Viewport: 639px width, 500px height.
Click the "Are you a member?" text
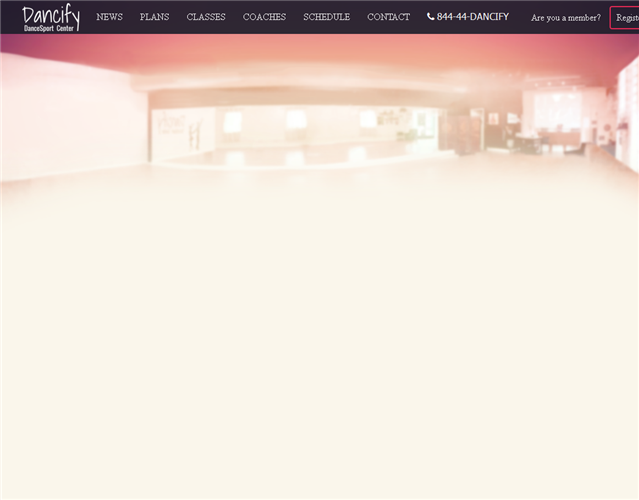click(566, 18)
